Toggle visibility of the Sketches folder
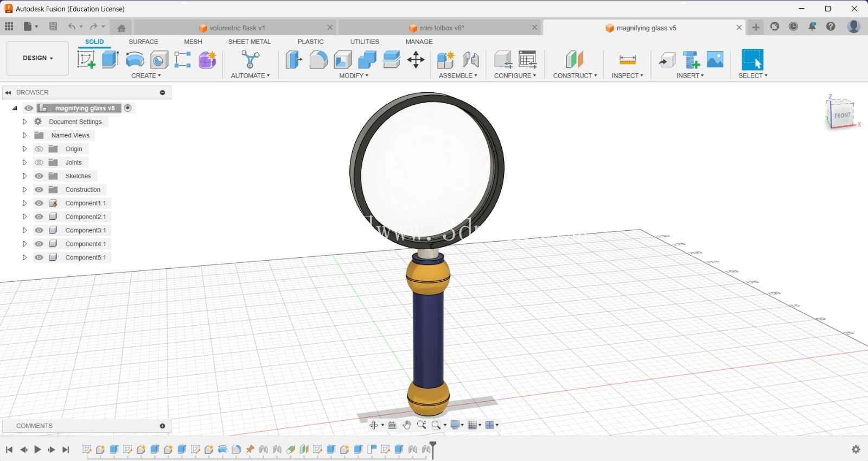Image resolution: width=868 pixels, height=461 pixels. (x=39, y=176)
